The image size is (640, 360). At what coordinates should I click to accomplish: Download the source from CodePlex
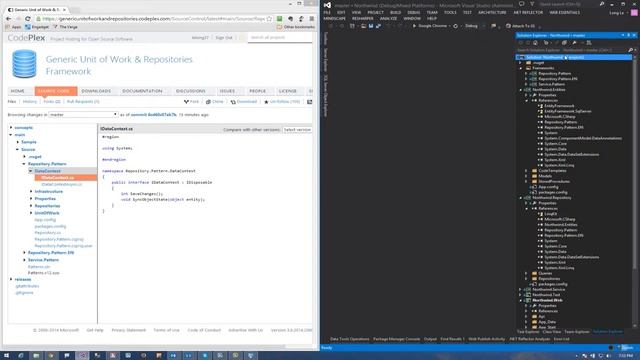coord(244,102)
